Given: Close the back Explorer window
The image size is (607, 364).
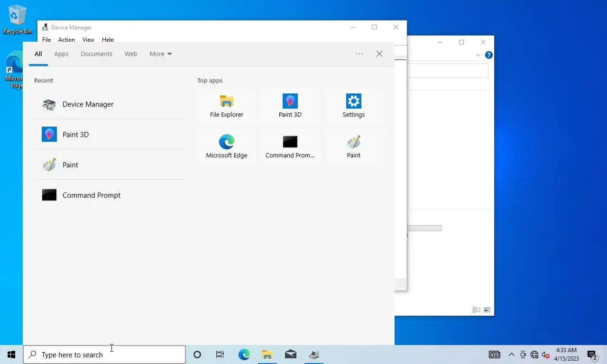Looking at the screenshot, I should (x=483, y=42).
